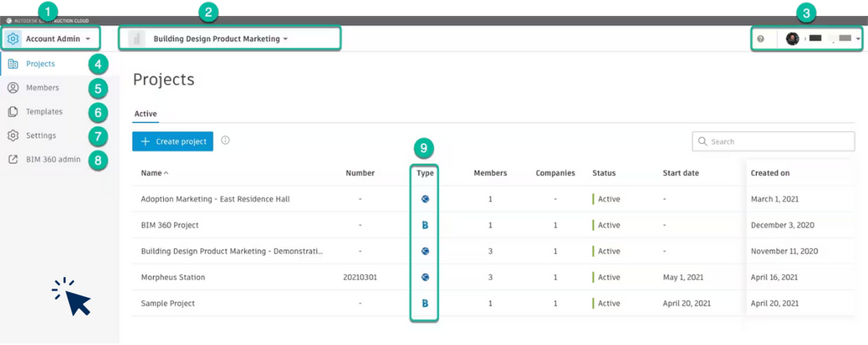Screen dimensions: 868x345
Task: Click created date November 11, 2020
Action: (785, 251)
